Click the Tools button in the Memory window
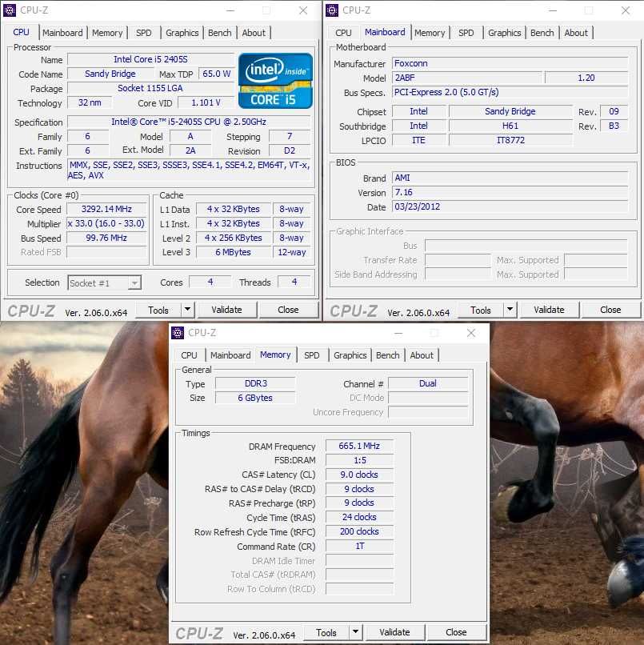644x645 pixels. coord(326,632)
